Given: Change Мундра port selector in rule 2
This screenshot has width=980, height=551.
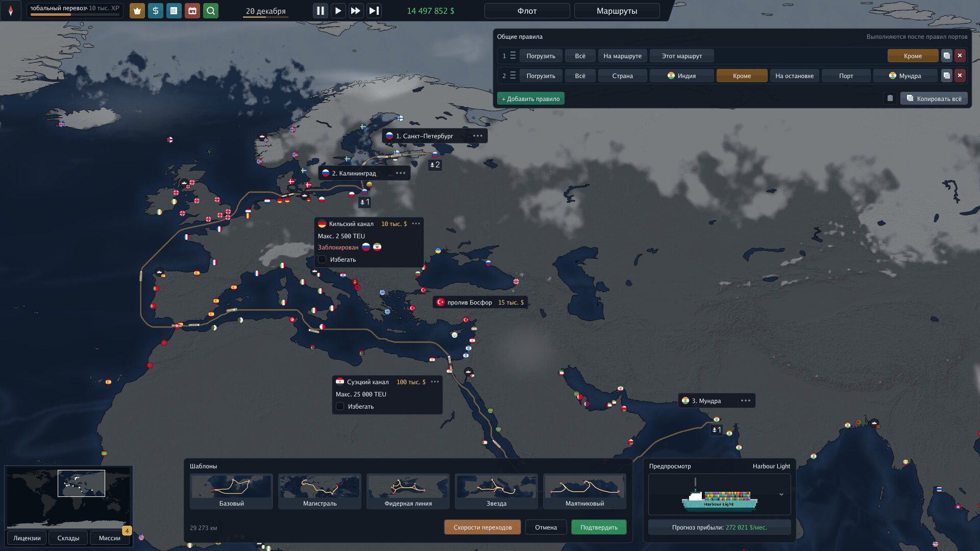Looking at the screenshot, I should [x=905, y=76].
